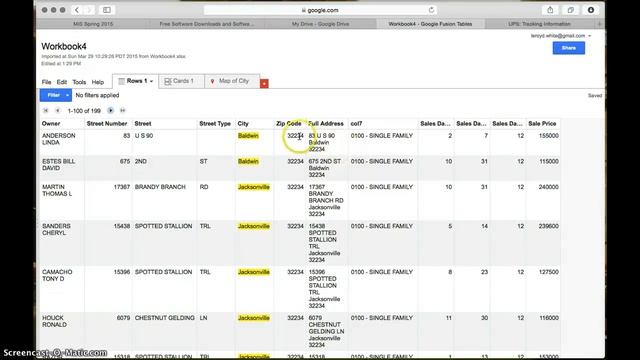
Task: Open a new Safari tab plus
Action: (x=600, y=24)
